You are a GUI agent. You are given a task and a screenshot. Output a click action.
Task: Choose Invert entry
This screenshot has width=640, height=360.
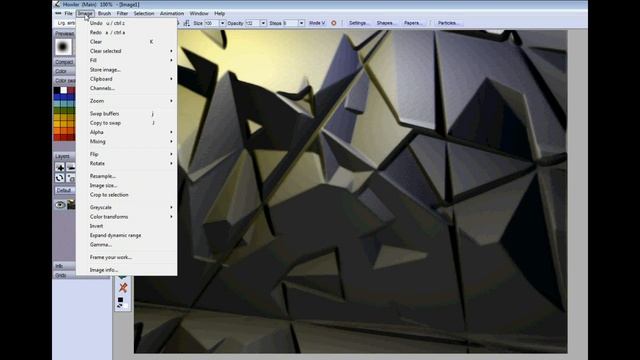tap(127, 226)
